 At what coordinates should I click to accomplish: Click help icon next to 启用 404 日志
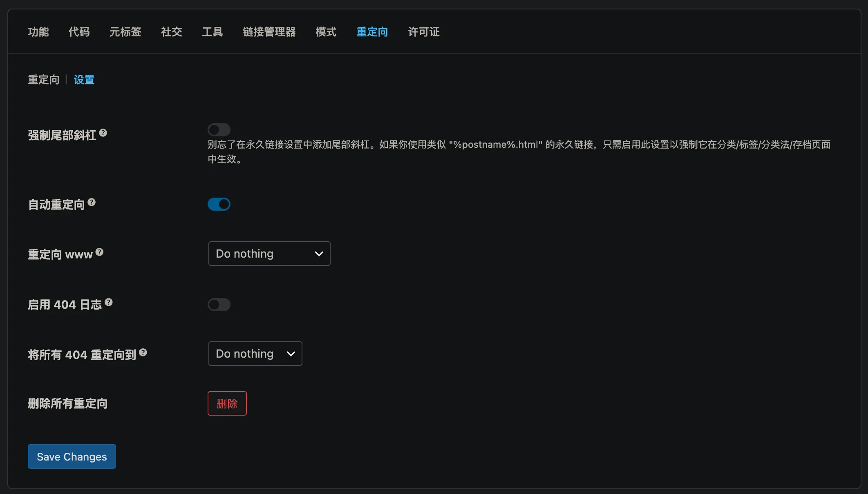click(109, 302)
